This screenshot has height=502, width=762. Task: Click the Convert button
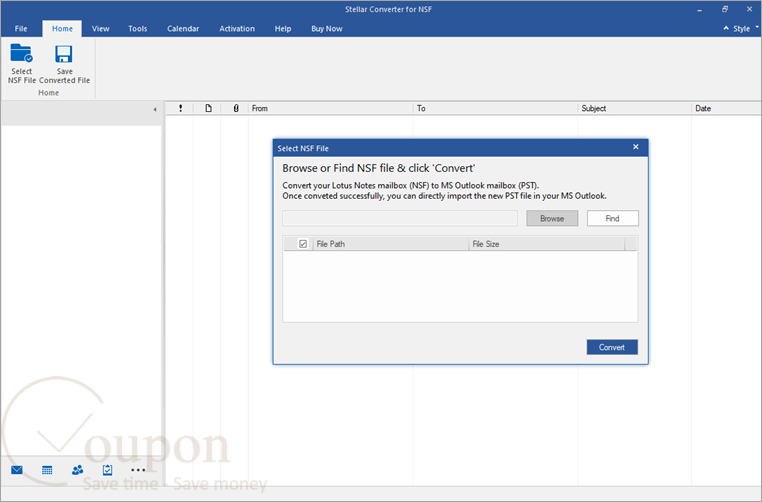point(612,347)
